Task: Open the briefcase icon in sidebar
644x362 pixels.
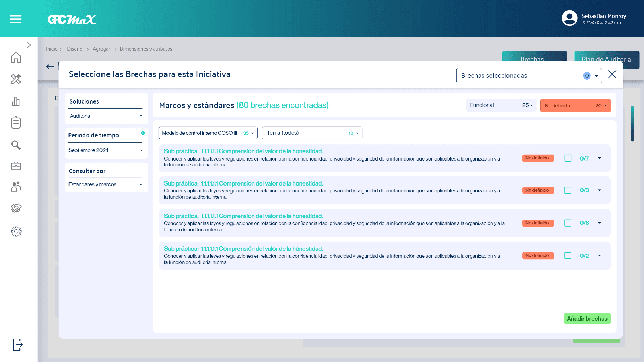Action: tap(16, 166)
